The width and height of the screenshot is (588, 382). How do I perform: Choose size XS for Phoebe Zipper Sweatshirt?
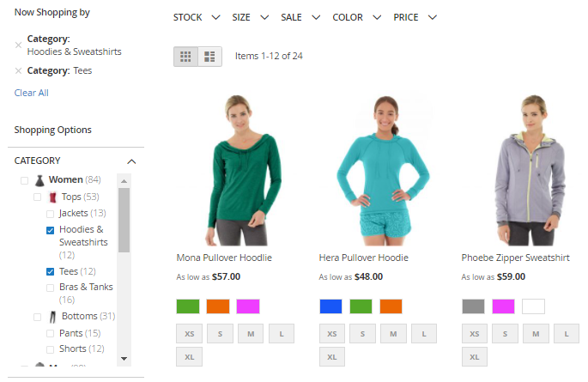click(x=475, y=334)
